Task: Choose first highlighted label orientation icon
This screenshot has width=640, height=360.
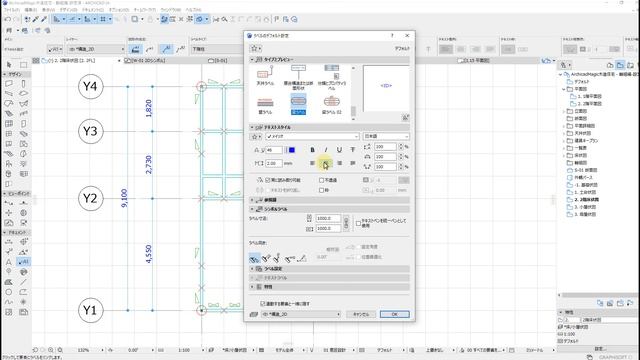Action: click(x=254, y=258)
